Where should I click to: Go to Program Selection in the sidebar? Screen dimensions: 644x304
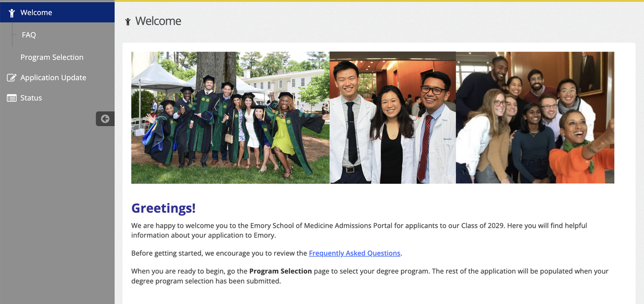point(52,57)
